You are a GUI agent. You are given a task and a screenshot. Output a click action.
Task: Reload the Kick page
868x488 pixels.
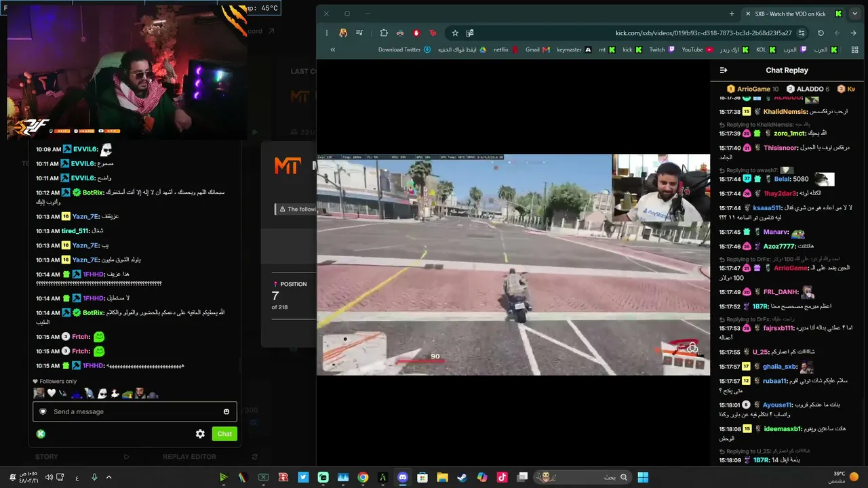pyautogui.click(x=821, y=33)
